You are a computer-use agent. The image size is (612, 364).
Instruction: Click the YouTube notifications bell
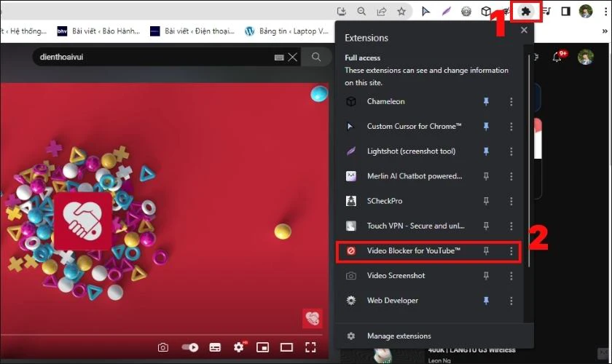[x=559, y=57]
